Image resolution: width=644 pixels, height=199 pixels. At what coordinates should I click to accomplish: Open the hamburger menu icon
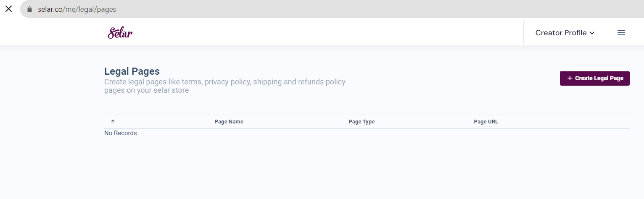click(x=621, y=33)
